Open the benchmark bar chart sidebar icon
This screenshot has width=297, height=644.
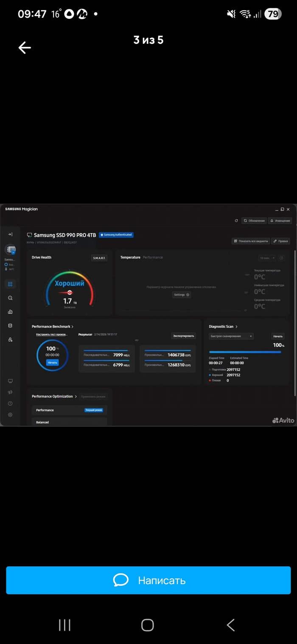coord(10,312)
